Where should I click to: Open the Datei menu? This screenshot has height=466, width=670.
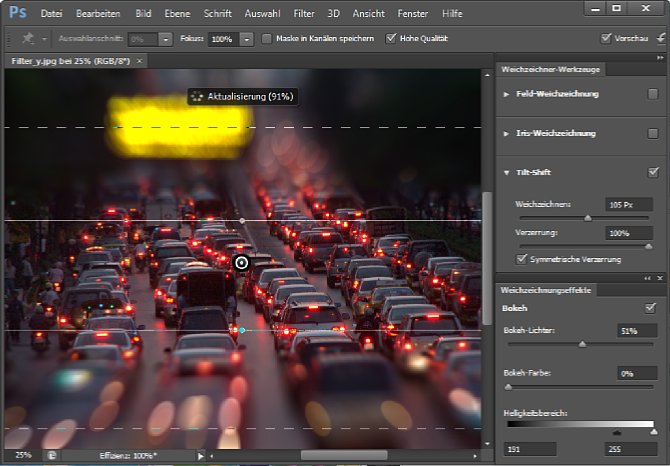point(51,14)
